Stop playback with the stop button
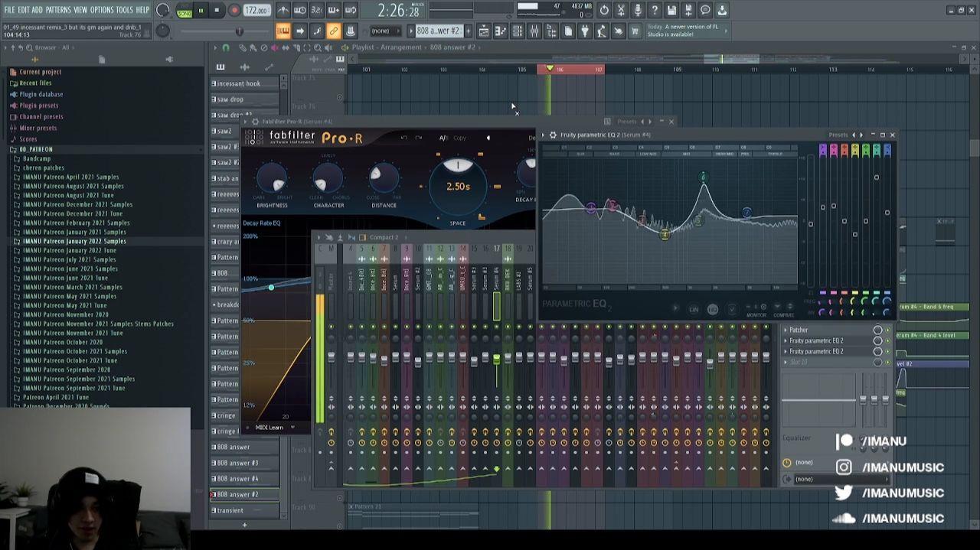Image resolution: width=980 pixels, height=550 pixels. point(217,11)
